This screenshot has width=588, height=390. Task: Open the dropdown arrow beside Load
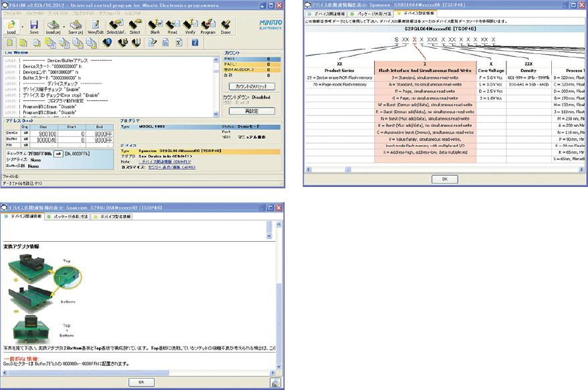[22, 27]
